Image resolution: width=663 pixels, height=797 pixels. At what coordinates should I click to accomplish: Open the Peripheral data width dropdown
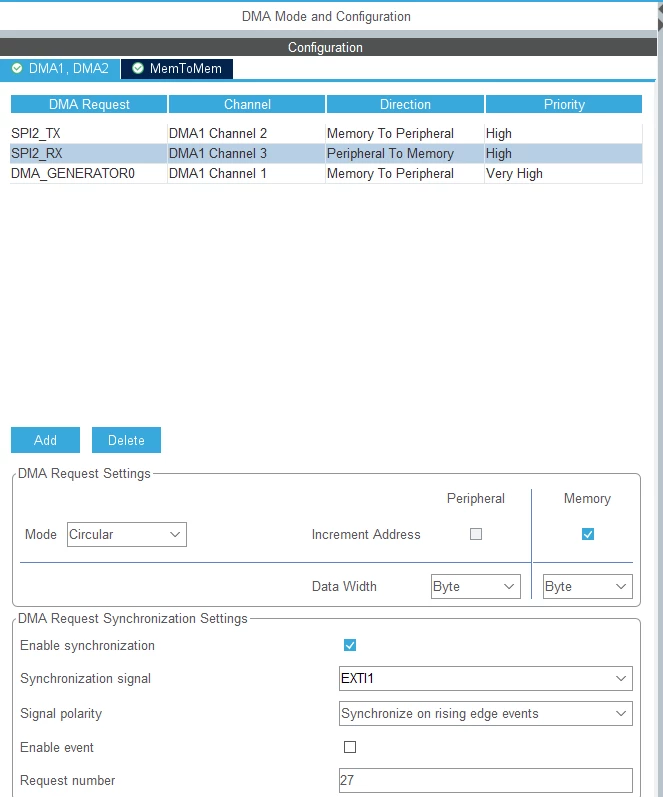[x=475, y=587]
